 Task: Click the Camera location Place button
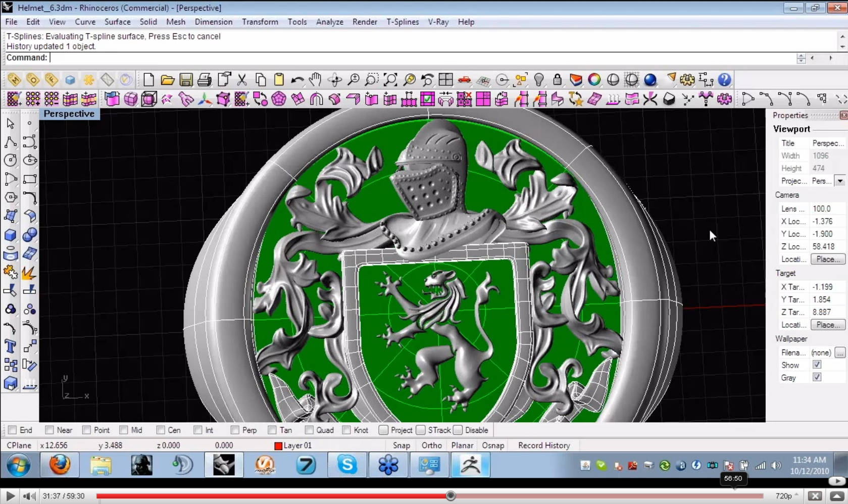(x=827, y=259)
